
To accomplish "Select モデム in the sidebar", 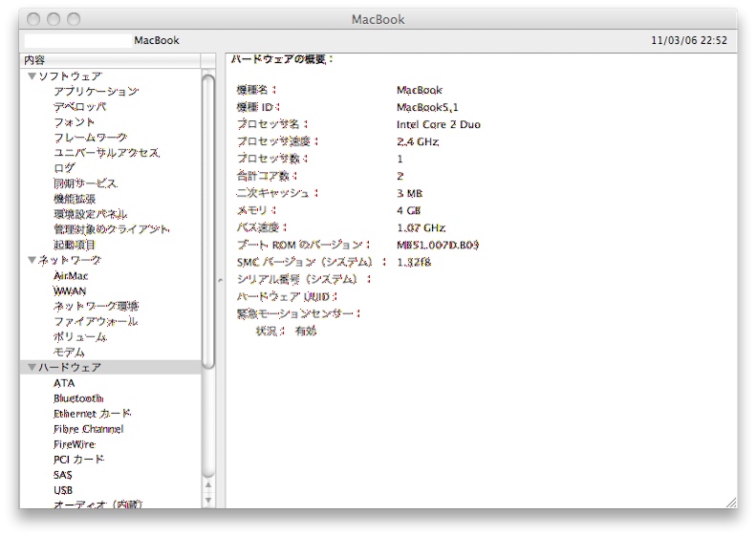I will (69, 353).
